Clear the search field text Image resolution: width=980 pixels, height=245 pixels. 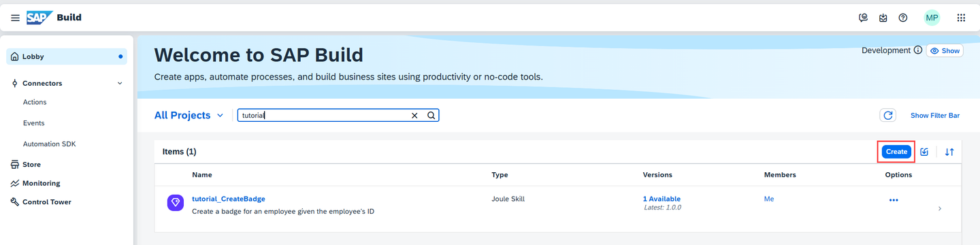414,116
